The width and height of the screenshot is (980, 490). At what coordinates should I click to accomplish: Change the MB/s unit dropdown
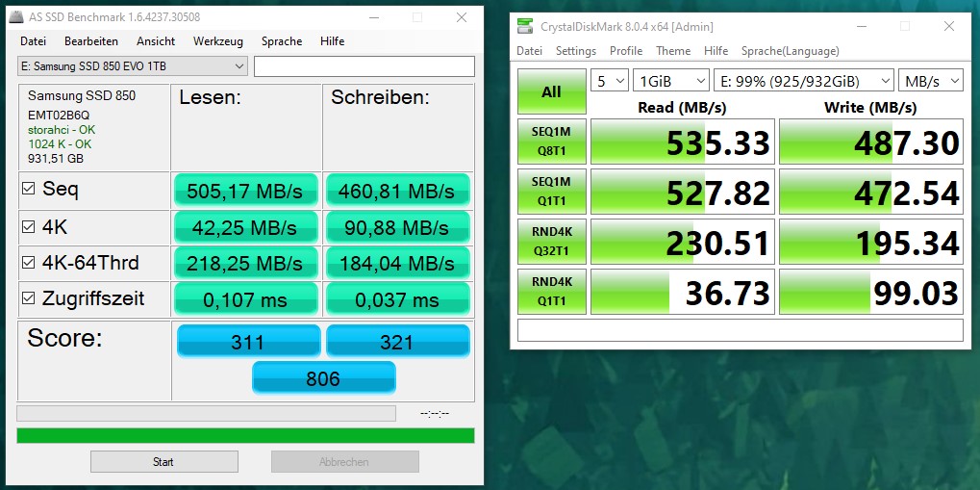[x=931, y=80]
